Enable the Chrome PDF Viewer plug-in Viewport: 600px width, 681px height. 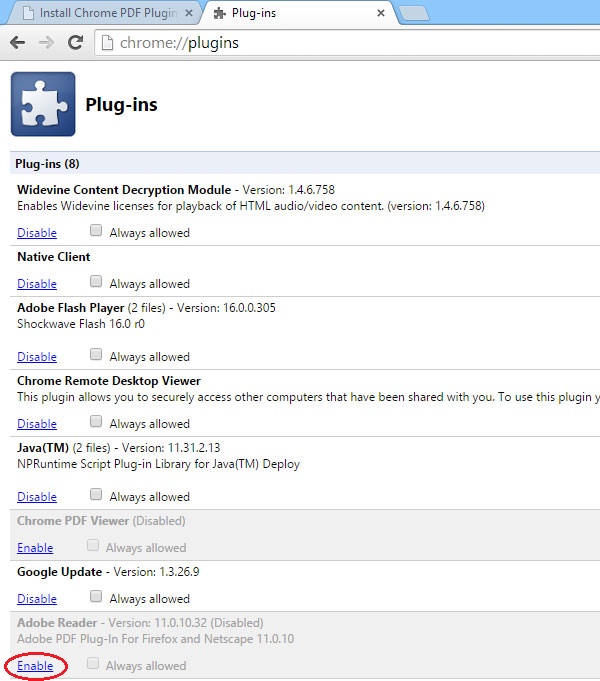[x=35, y=548]
